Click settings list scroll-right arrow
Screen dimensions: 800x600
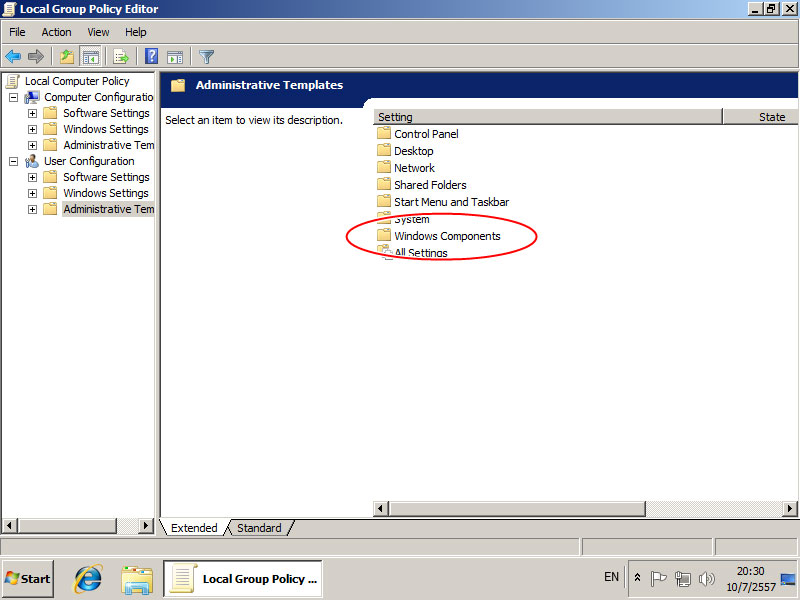coord(790,508)
